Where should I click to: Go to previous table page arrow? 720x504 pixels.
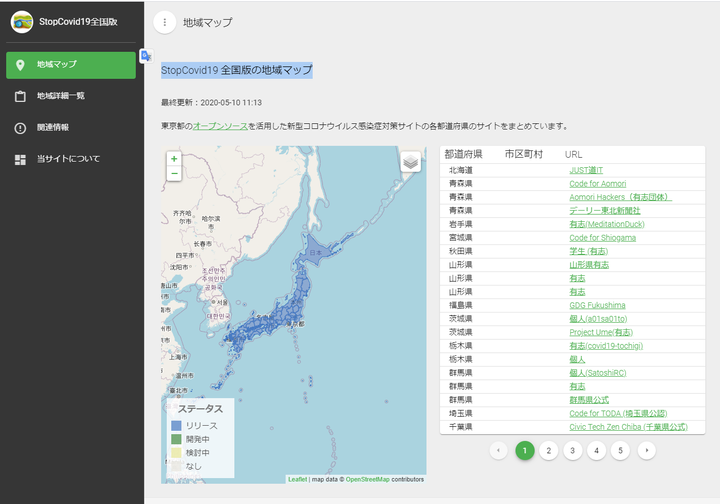(x=499, y=451)
